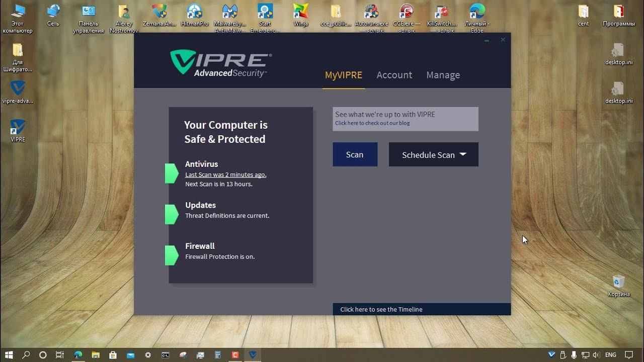Open the Calculator from the taskbar
Viewport: 644px width, 362px height.
coord(217,354)
